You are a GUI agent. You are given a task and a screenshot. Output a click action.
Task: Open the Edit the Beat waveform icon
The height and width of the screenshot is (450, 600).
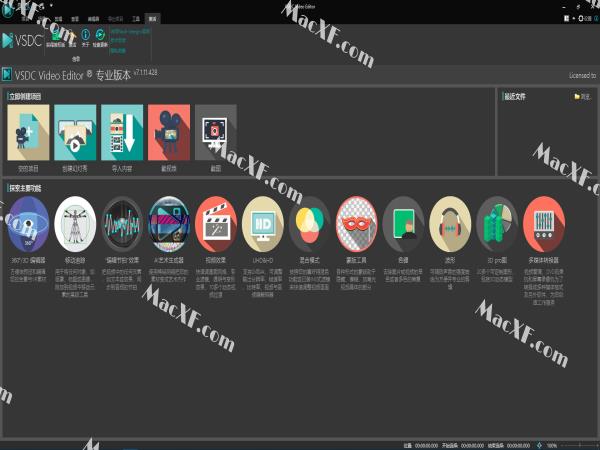122,224
